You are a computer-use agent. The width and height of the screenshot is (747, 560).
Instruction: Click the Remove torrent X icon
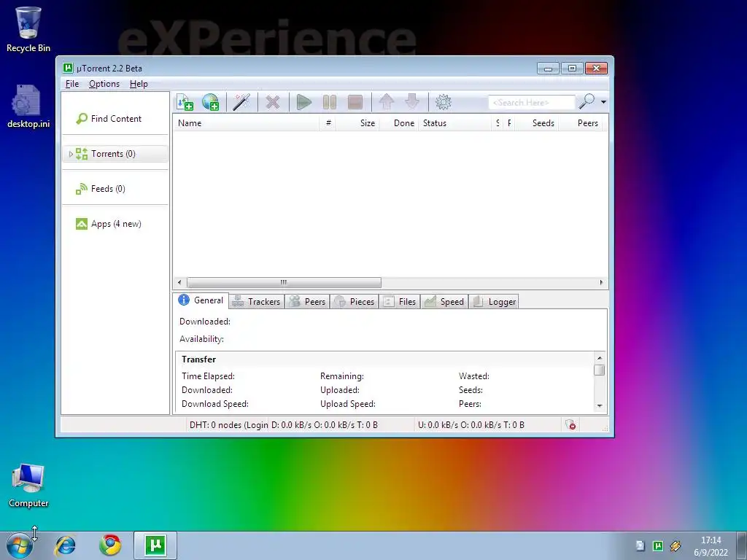click(x=273, y=102)
